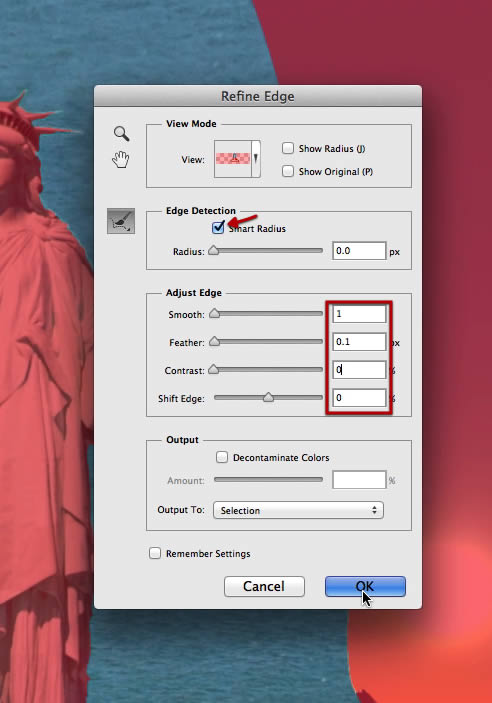
Task: Click the Radius slider handle
Action: (214, 250)
